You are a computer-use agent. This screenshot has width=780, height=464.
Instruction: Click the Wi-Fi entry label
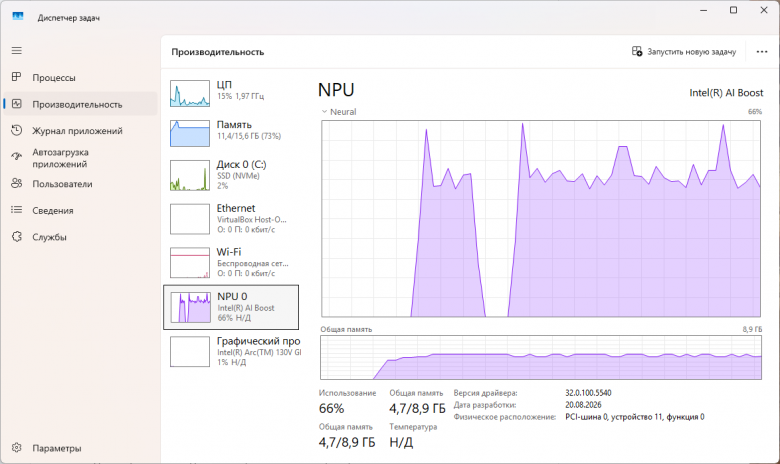point(229,252)
